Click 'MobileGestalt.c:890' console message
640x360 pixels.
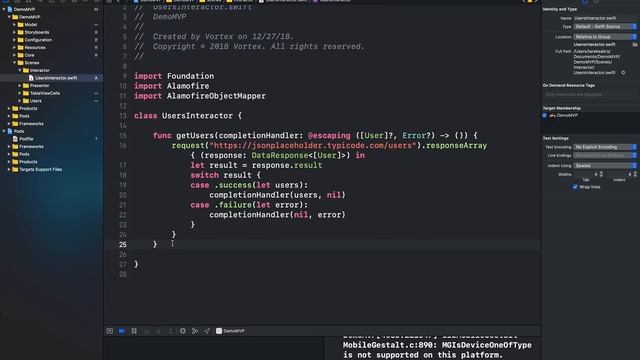(389, 345)
